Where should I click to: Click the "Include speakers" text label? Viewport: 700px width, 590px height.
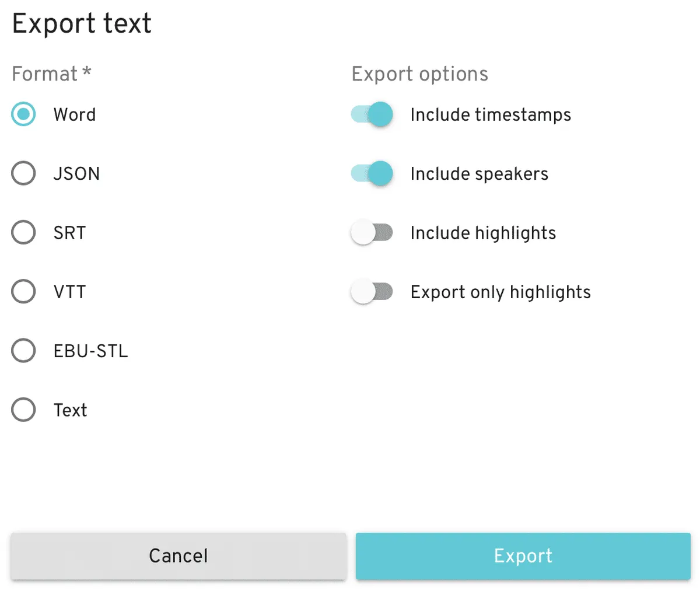[x=479, y=174]
